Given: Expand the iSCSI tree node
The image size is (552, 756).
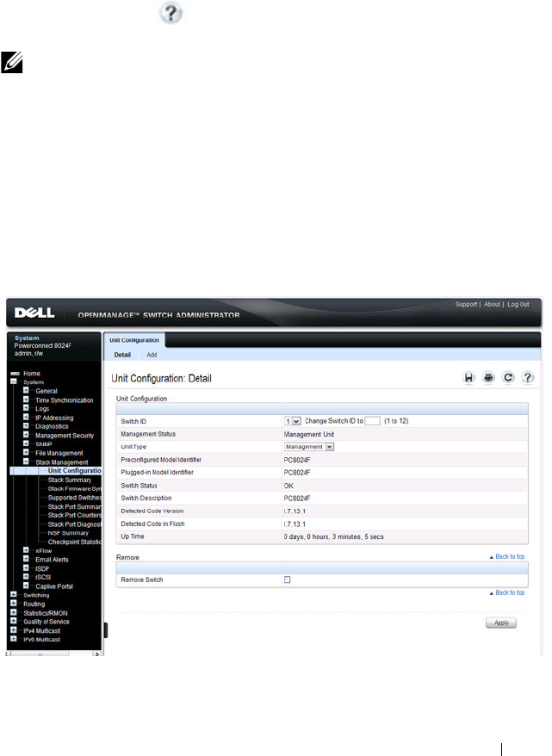Looking at the screenshot, I should 26,577.
